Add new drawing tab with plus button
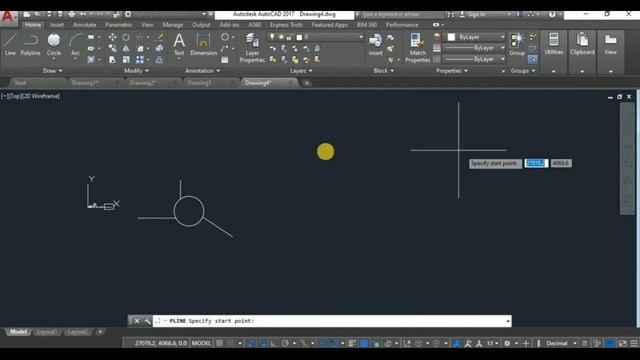 click(x=307, y=83)
